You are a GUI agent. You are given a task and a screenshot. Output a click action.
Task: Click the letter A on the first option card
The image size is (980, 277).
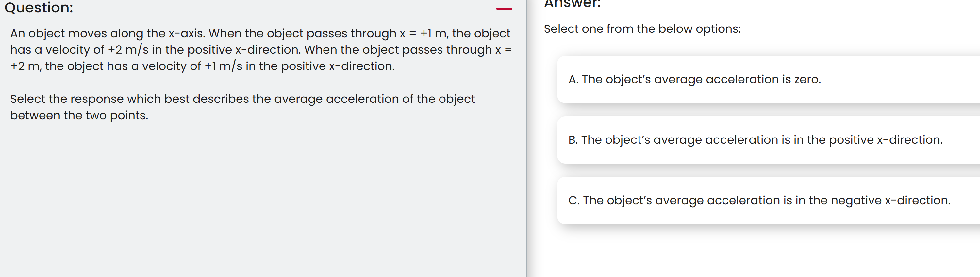[x=573, y=79]
